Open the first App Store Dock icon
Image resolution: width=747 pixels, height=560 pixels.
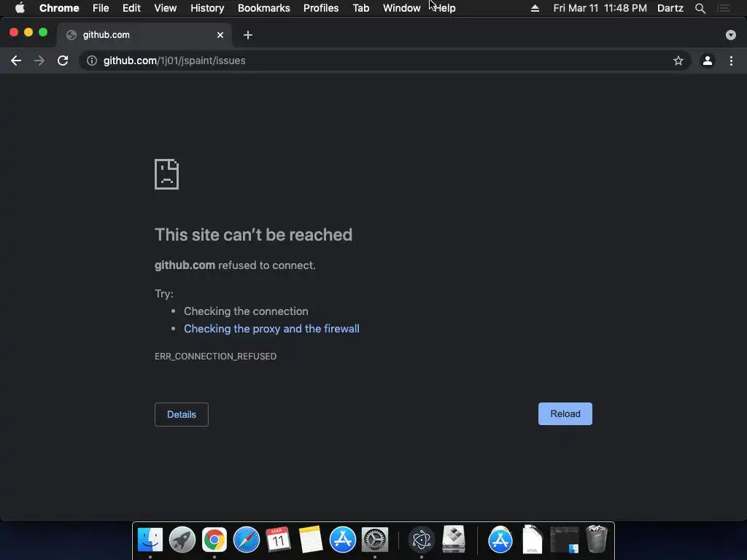coord(343,540)
